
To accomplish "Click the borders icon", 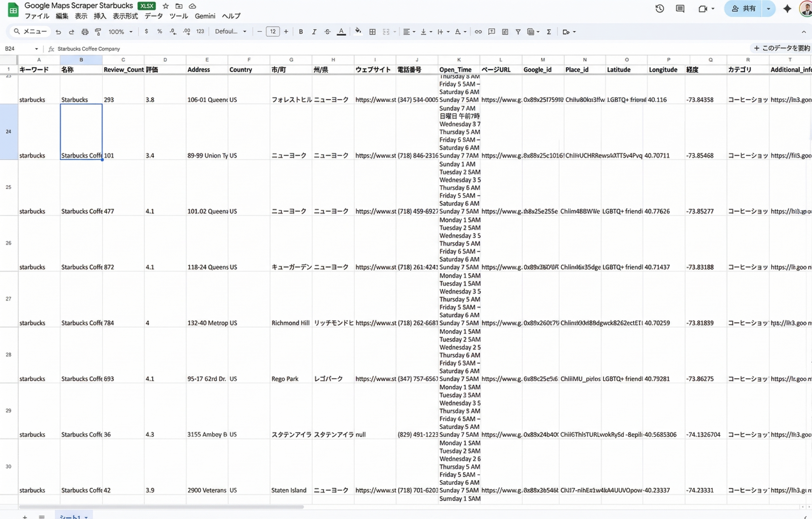I will click(372, 32).
